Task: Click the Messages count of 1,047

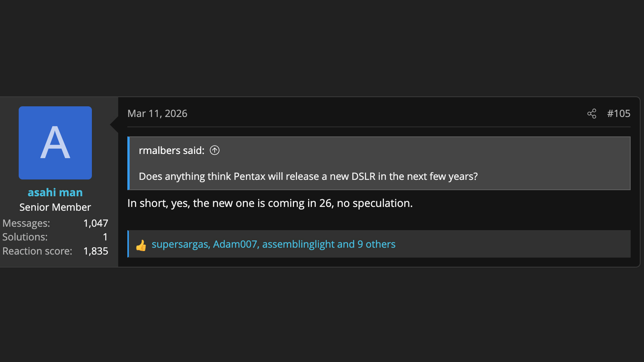Action: coord(96,223)
